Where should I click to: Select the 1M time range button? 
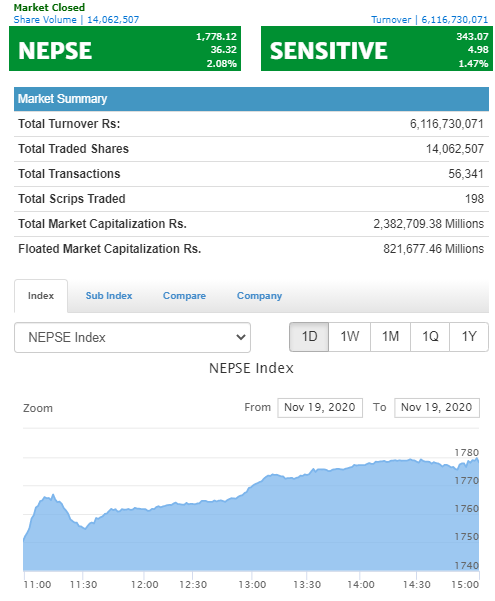pos(390,337)
